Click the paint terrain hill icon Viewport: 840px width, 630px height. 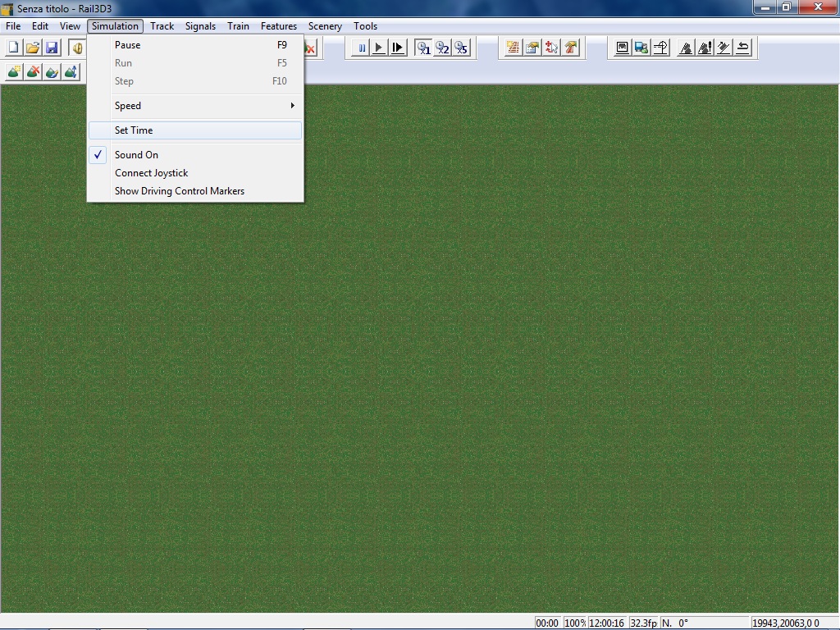[x=52, y=72]
